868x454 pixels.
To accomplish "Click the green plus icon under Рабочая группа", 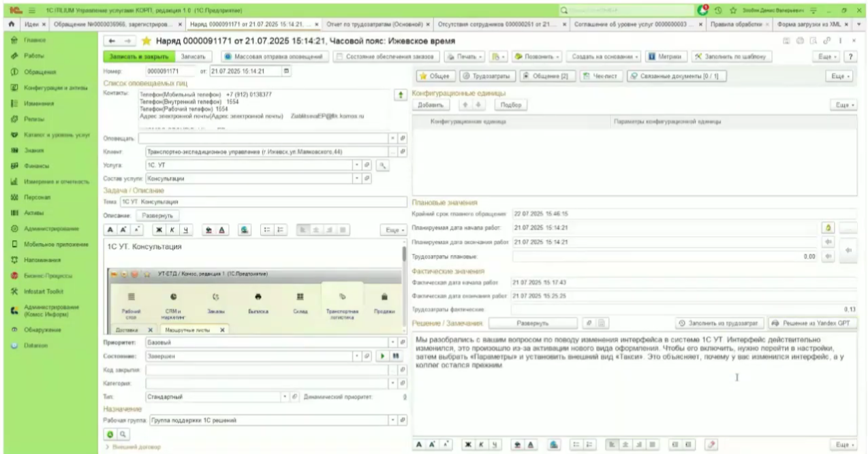I will tap(109, 433).
